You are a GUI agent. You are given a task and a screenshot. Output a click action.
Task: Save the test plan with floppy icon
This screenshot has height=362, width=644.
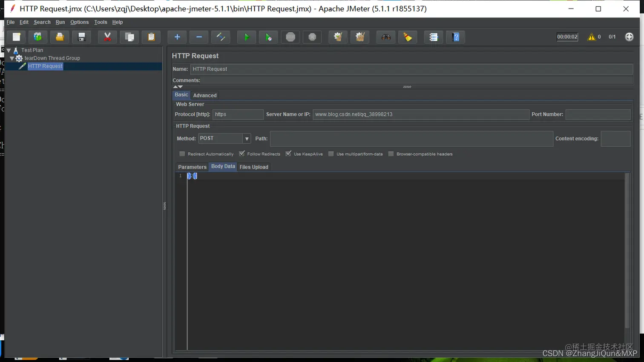point(82,37)
